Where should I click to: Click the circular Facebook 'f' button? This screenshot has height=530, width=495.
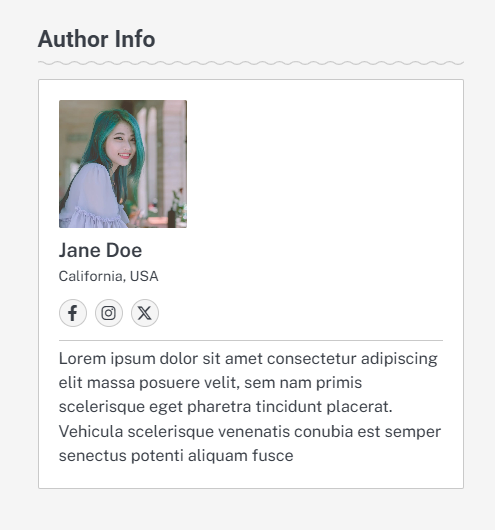click(x=73, y=313)
